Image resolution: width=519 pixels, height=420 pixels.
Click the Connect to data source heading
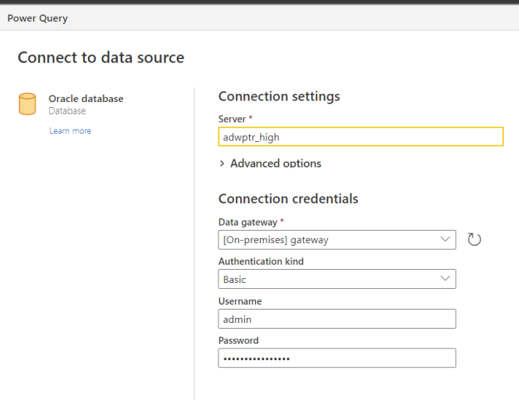(x=100, y=57)
